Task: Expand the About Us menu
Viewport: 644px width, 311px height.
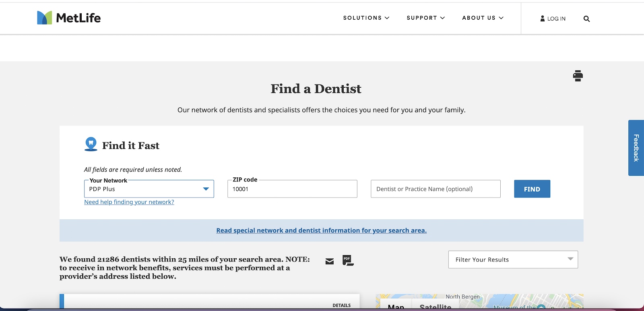Action: (x=483, y=18)
